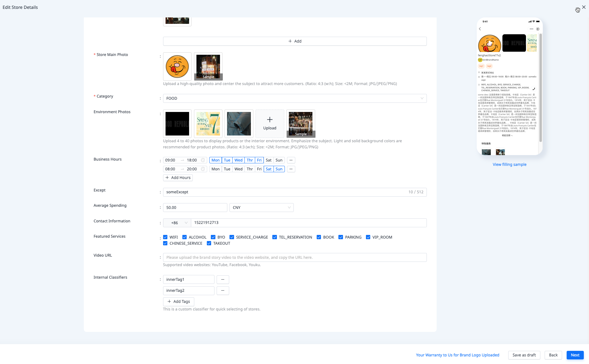
Task: Select Sat in the first business hours row
Action: [269, 160]
